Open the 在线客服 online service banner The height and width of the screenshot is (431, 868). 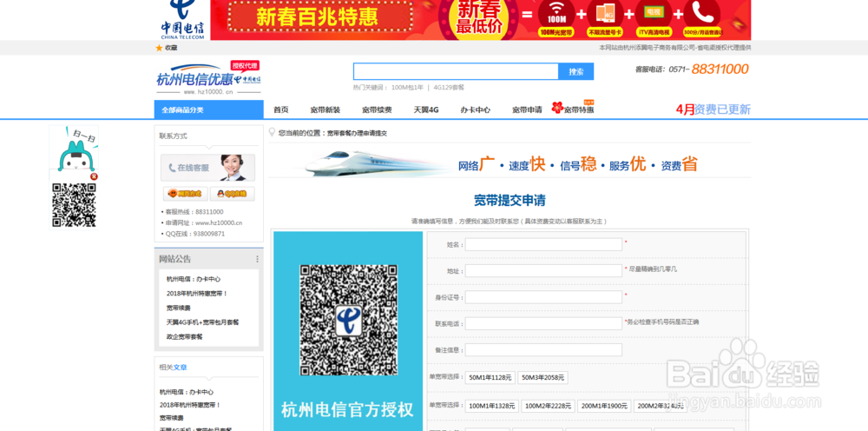[207, 168]
